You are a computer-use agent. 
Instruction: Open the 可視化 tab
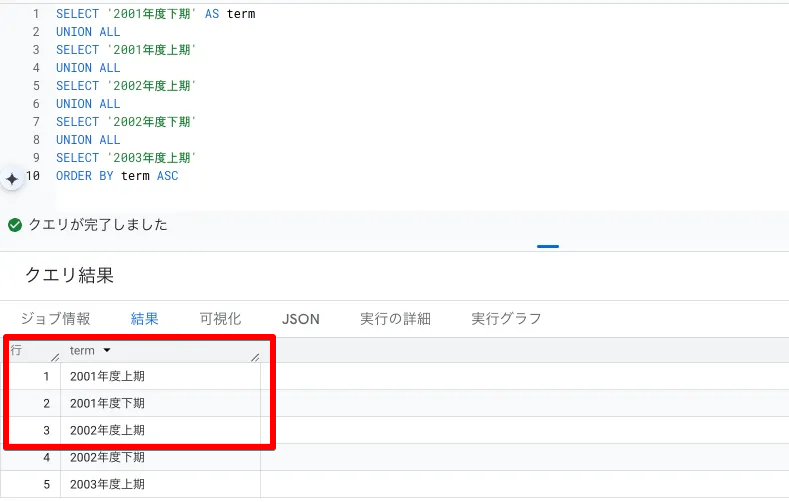pos(220,319)
